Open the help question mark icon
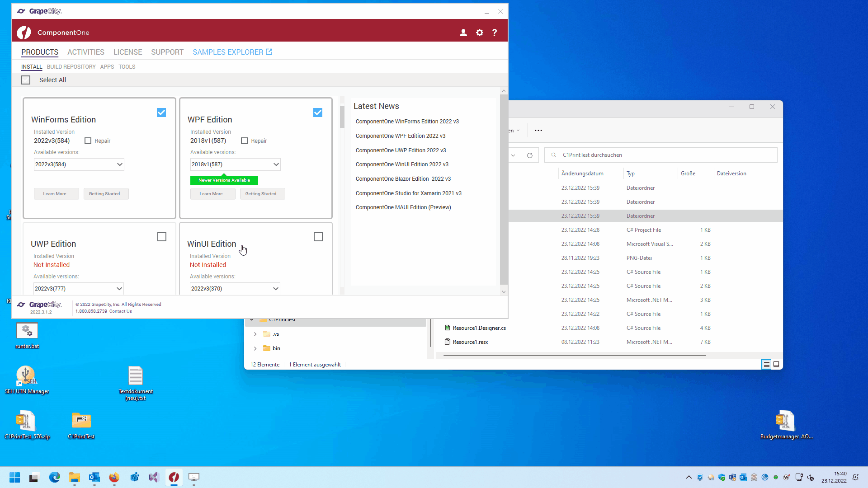 tap(495, 33)
